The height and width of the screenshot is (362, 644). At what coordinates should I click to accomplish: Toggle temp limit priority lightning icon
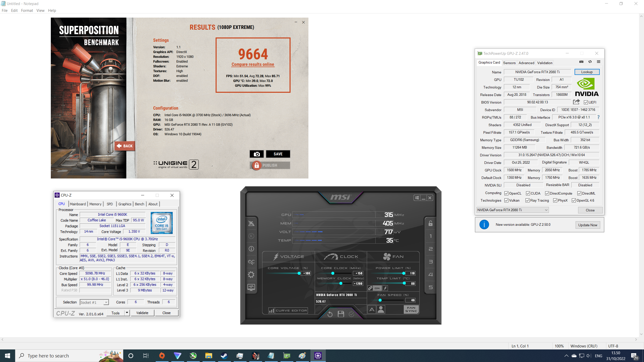point(385,288)
